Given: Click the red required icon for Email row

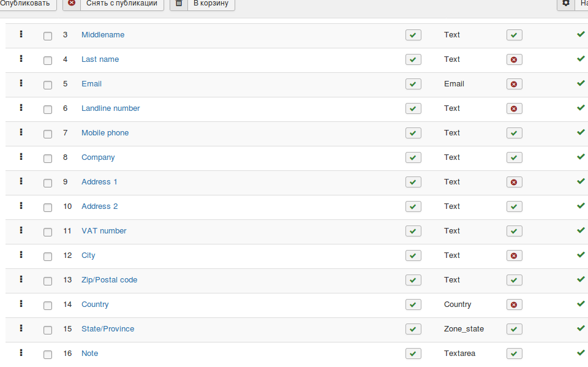Looking at the screenshot, I should click(x=514, y=84).
